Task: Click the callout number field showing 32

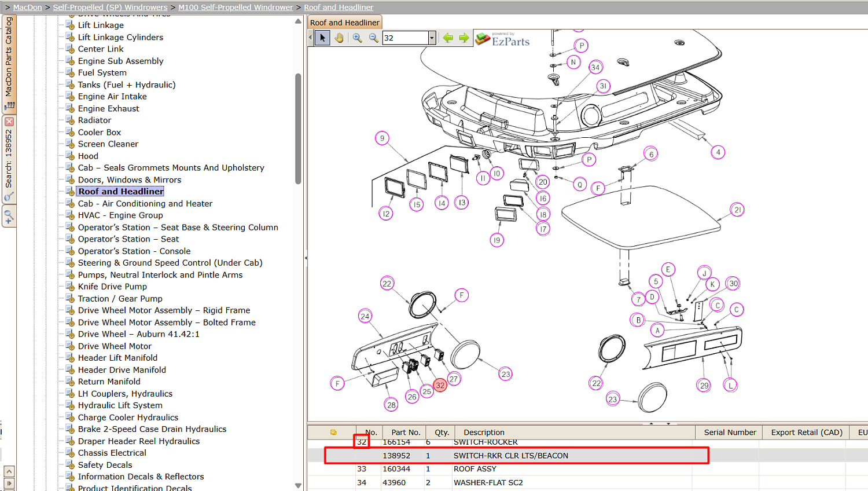Action: click(x=405, y=38)
